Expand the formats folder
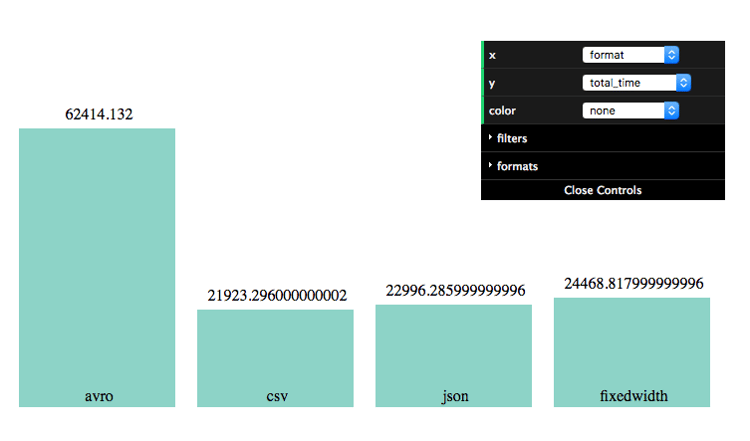Viewport: 750px width, 441px height. pyautogui.click(x=603, y=166)
